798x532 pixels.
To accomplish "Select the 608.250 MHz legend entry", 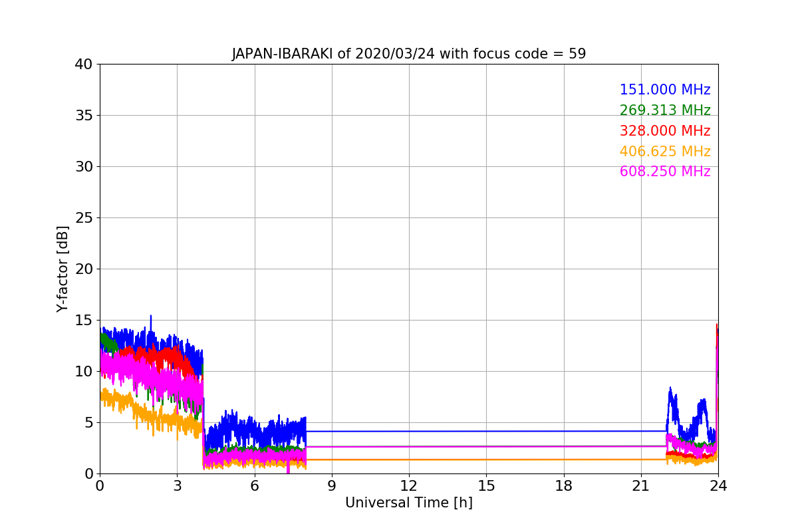I will [665, 172].
